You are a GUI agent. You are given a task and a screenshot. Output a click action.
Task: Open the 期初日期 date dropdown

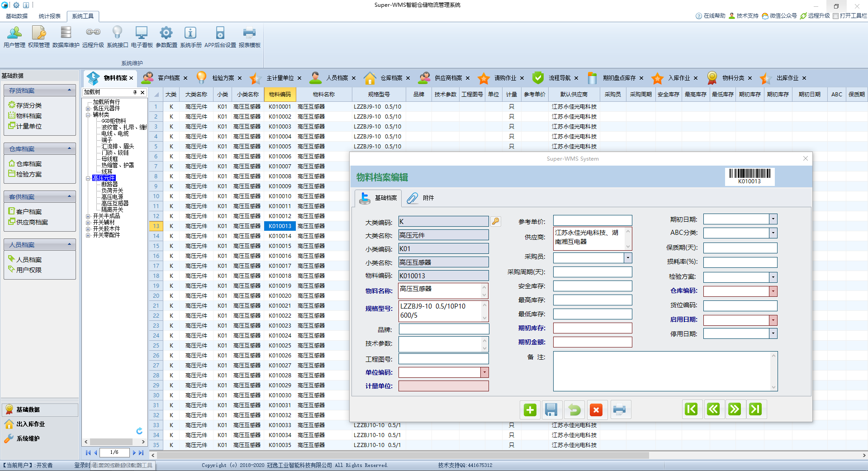click(773, 219)
